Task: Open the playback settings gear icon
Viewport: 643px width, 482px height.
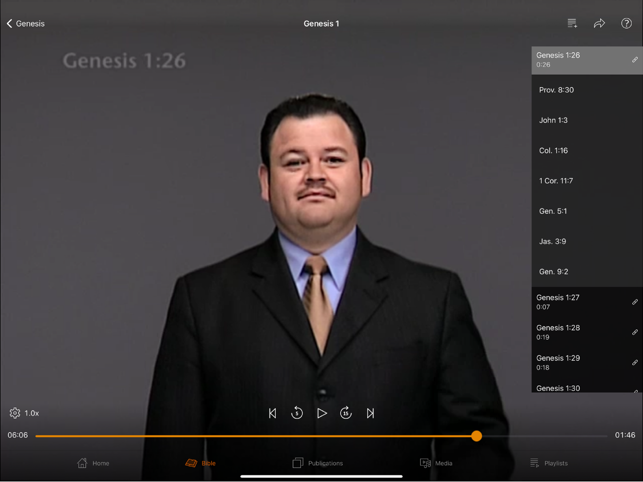Action: (x=15, y=413)
